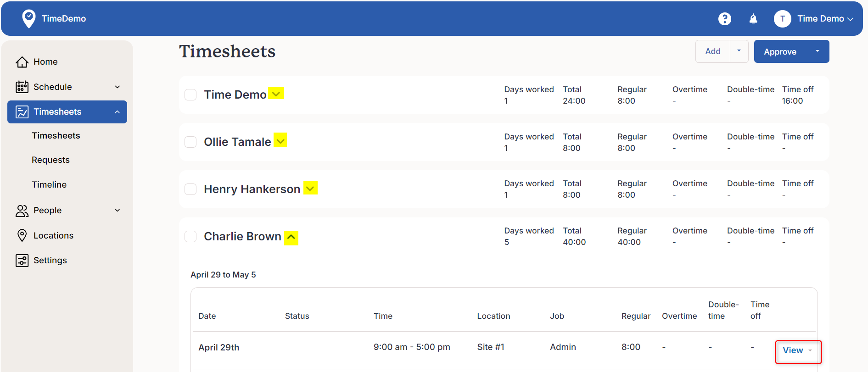Collapse Charlie Brown's timesheet details
Image resolution: width=868 pixels, height=372 pixels.
pos(291,238)
